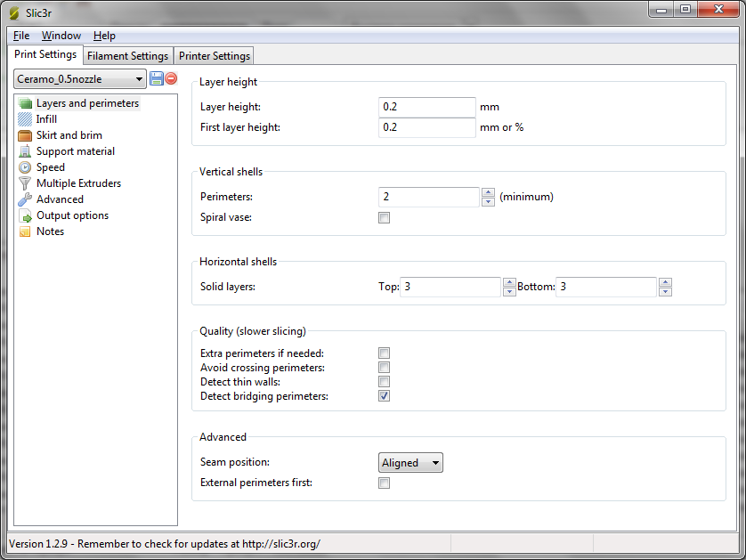Increase Perimeters with up arrow

click(x=488, y=192)
